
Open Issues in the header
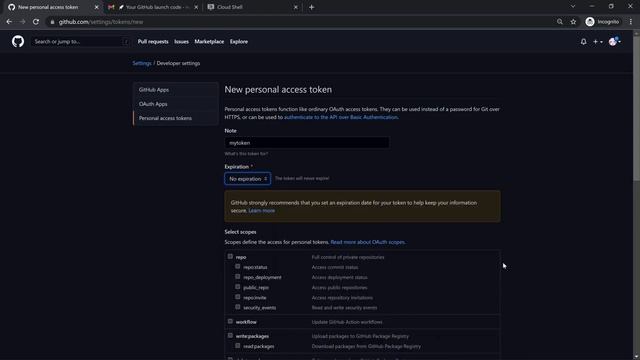point(181,42)
